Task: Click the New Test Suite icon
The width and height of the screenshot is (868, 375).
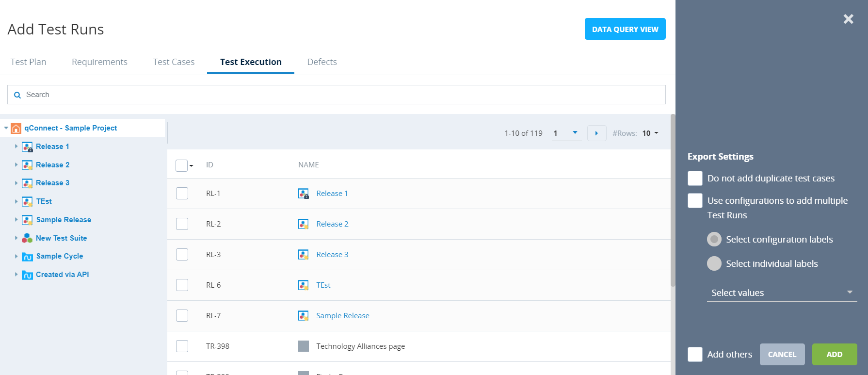Action: tap(27, 238)
